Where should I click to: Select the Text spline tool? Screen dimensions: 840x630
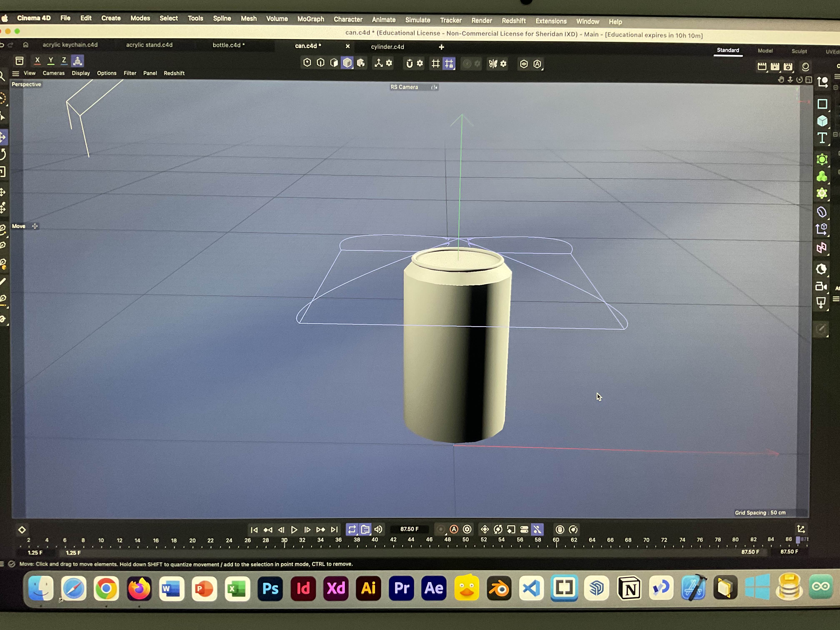click(x=822, y=138)
